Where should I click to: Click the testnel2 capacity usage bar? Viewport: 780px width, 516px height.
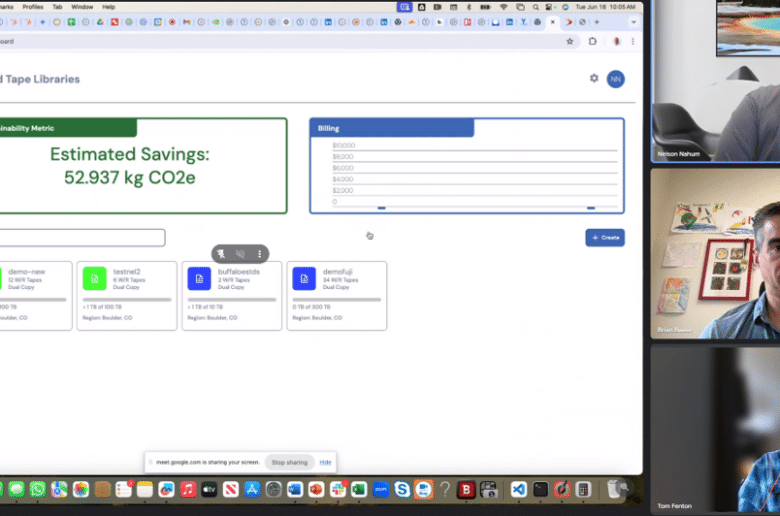coord(127,300)
